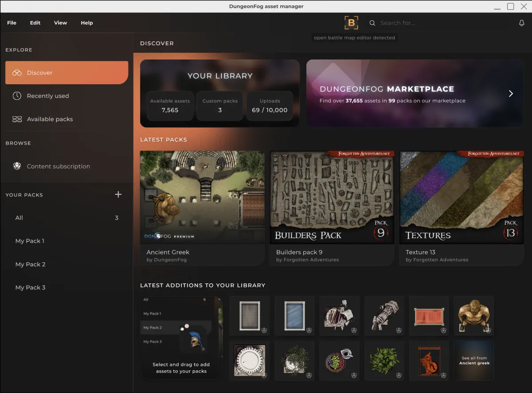The image size is (532, 393).
Task: Open the DungeonFog Marketplace banner
Action: click(x=415, y=94)
